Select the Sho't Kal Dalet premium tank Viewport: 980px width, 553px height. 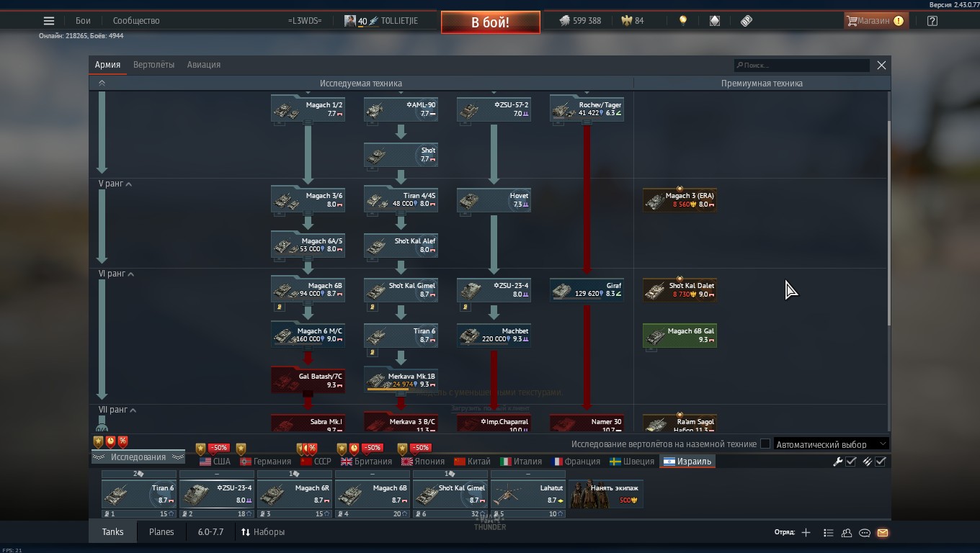click(680, 290)
